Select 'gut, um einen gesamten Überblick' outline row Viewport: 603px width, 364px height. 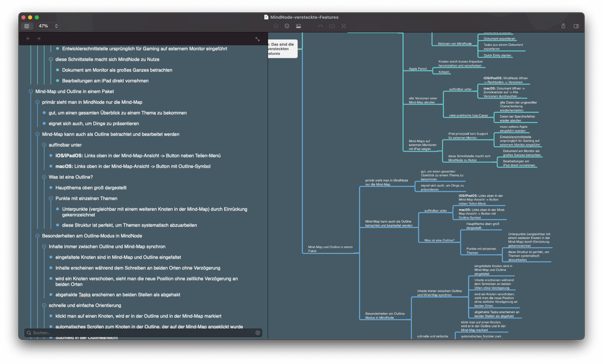[118, 113]
